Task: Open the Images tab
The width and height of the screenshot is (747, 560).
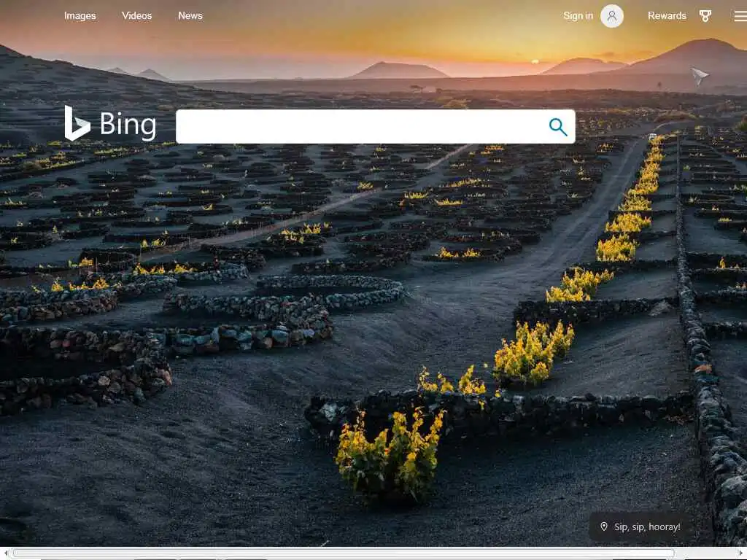Action: 80,16
